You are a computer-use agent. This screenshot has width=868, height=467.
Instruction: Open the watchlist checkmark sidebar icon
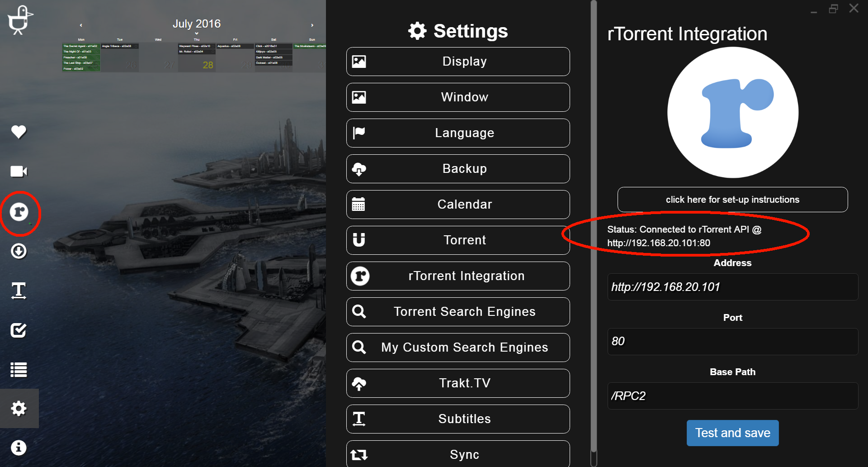click(19, 330)
